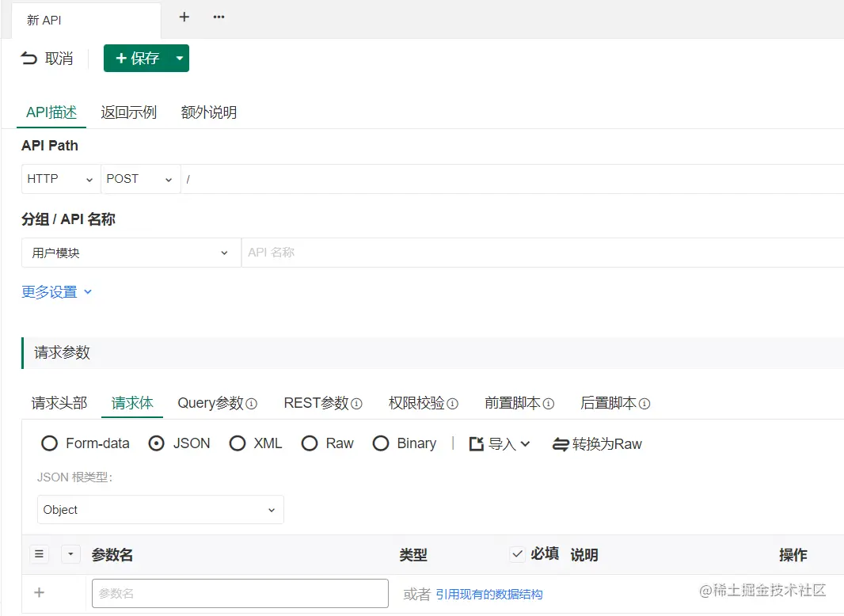Click the batch-edit hamburger icon in the table header

[x=39, y=554]
